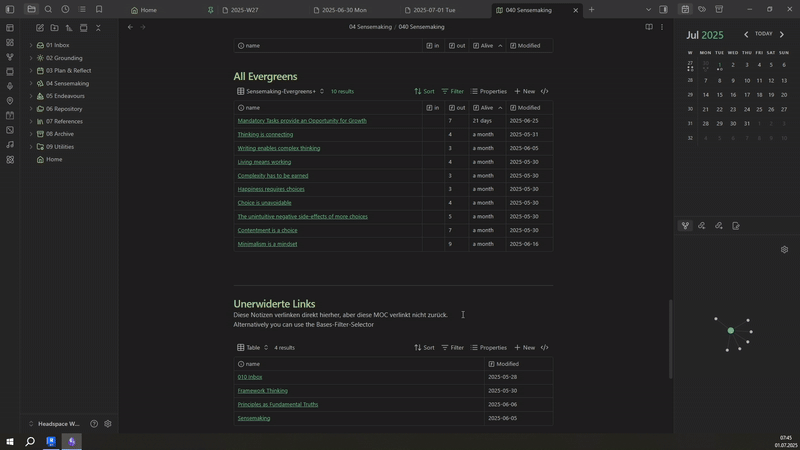Open the tab list dropdown chevron

point(648,10)
